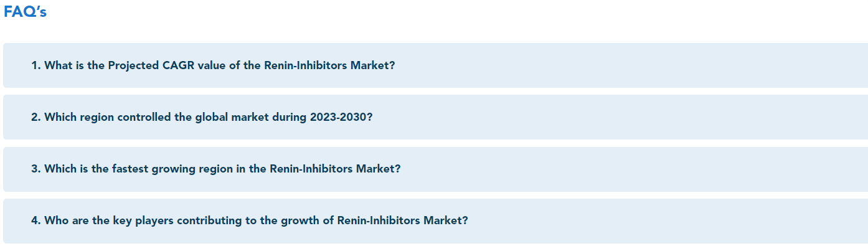Click the text 'What is the Projected CAGR value'
The width and height of the screenshot is (868, 246).
pos(119,65)
